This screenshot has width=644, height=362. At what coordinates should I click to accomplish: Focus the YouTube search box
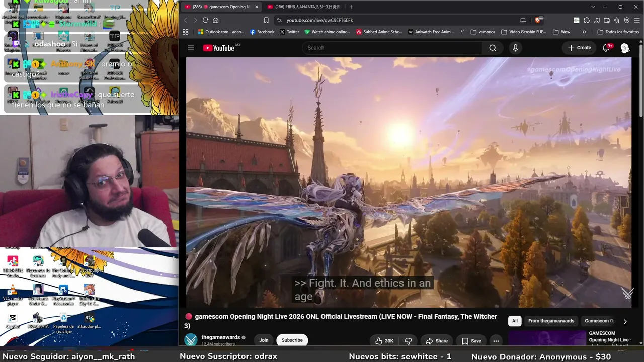pyautogui.click(x=392, y=48)
